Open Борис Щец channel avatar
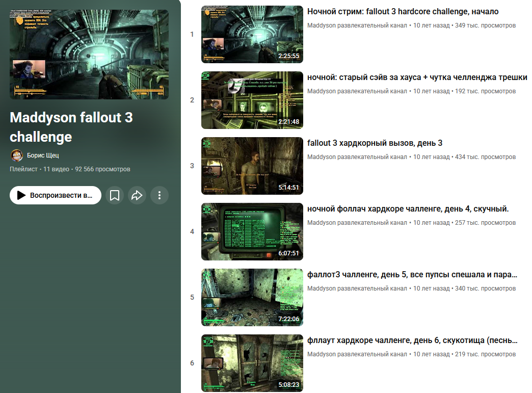 pos(17,155)
